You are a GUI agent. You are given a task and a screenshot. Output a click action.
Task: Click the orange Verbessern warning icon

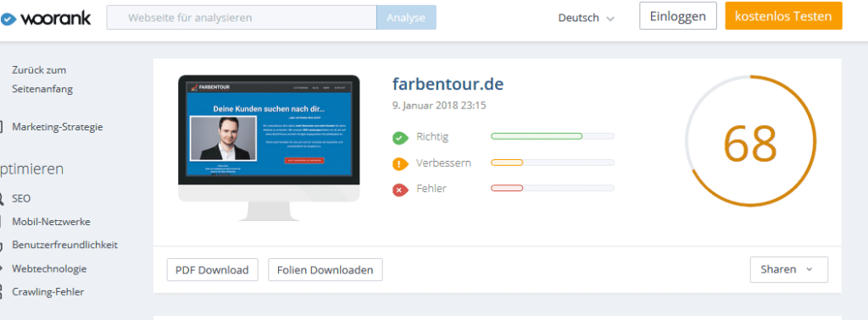(x=400, y=163)
